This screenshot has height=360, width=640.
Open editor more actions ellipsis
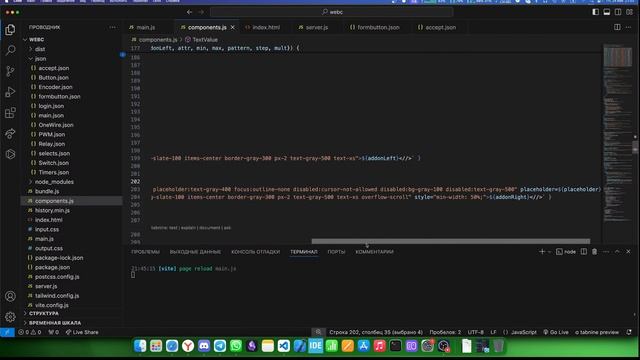(629, 27)
